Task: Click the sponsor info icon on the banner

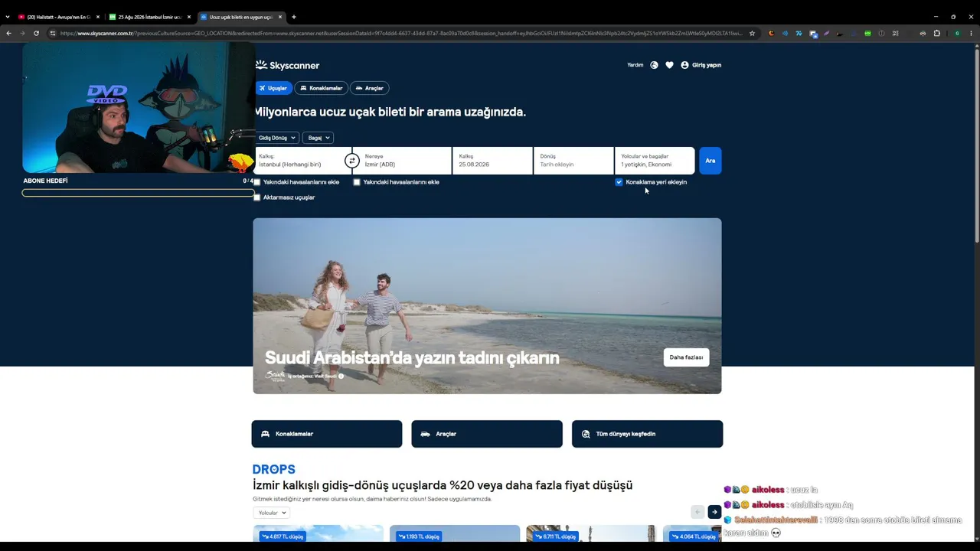Action: pos(341,376)
